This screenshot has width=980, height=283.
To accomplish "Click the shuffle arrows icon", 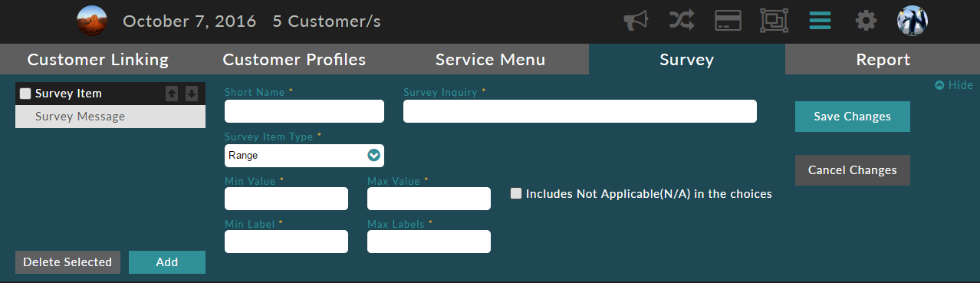I will tap(682, 21).
